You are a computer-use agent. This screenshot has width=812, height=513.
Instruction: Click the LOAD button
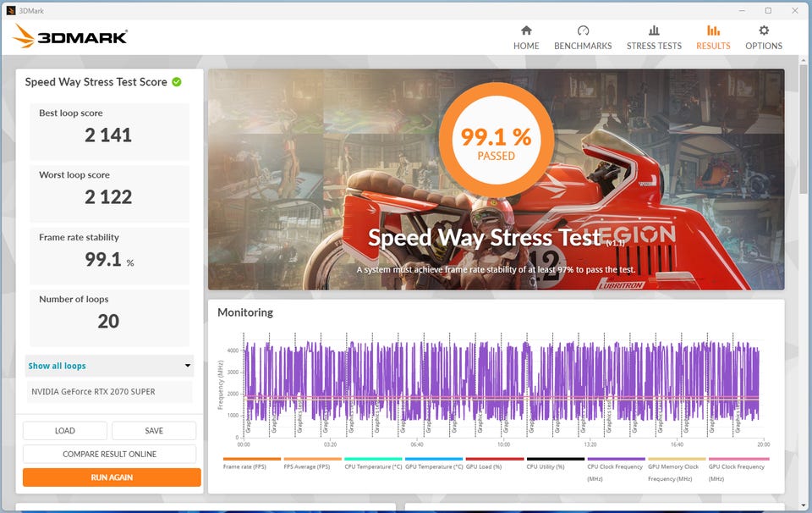[65, 431]
